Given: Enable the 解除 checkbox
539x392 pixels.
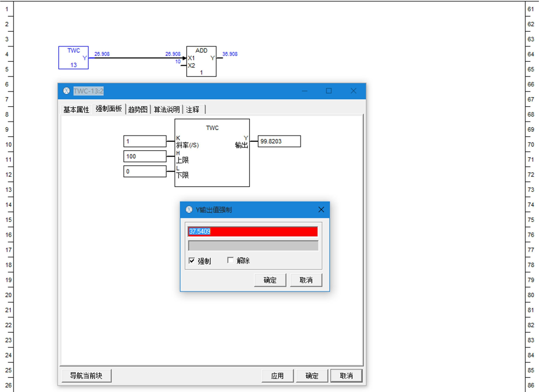Looking at the screenshot, I should 230,260.
